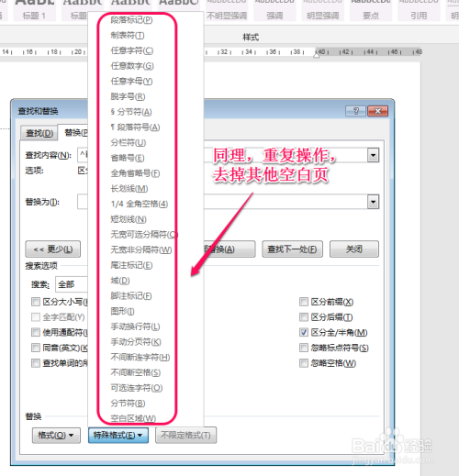Screen dimensions: 459x476
Task: Select 短划线(N) from list
Action: 129,219
